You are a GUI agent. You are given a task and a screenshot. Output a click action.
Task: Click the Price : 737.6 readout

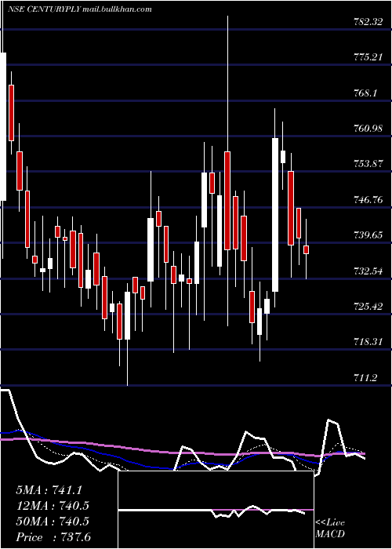[53, 537]
